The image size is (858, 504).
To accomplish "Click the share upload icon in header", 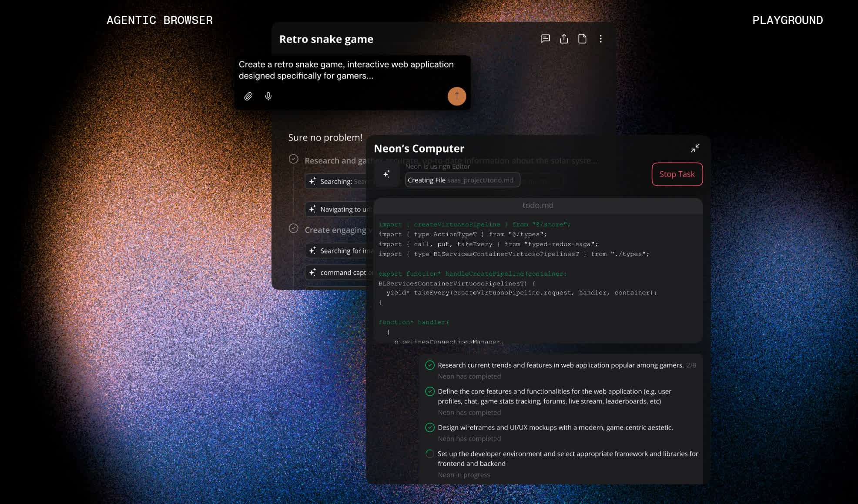I will coord(564,39).
